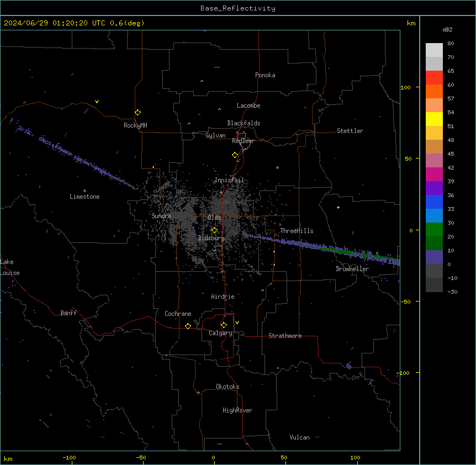Click the Calgary city label
This screenshot has height=465, width=476.
tap(220, 333)
